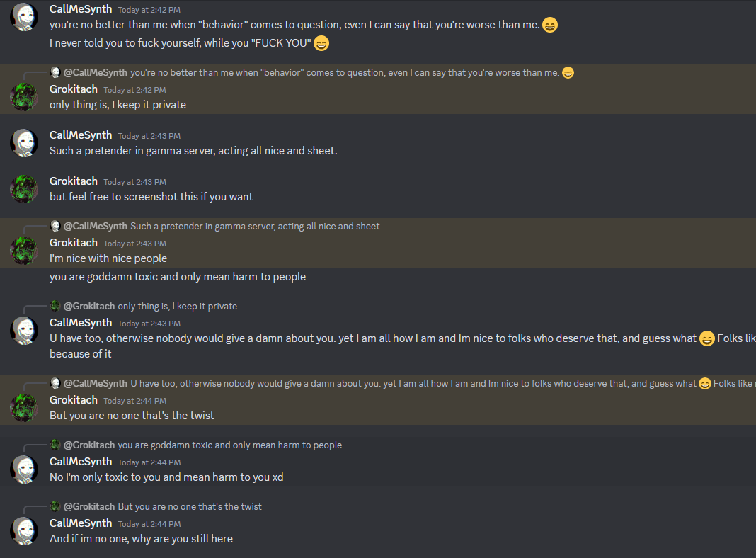Click the grinning emoji after "guess what" in the message
Image resolution: width=756 pixels, height=558 pixels.
pos(706,338)
